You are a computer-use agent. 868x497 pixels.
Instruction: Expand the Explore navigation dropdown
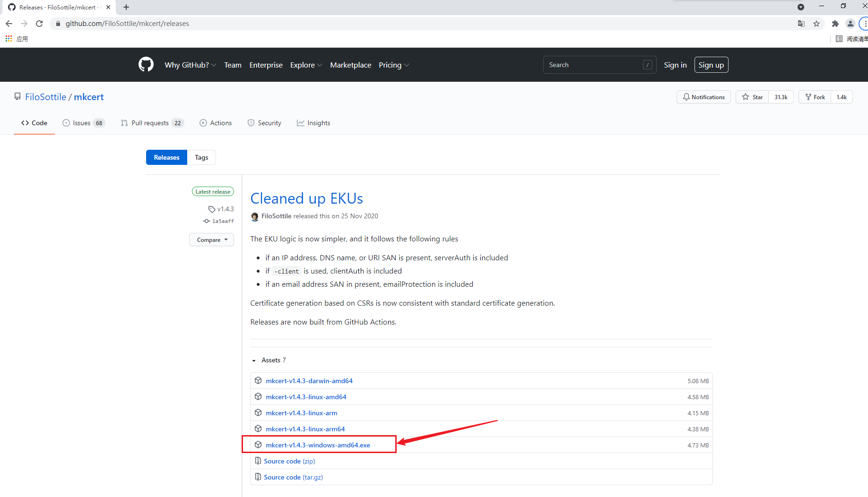pyautogui.click(x=306, y=65)
